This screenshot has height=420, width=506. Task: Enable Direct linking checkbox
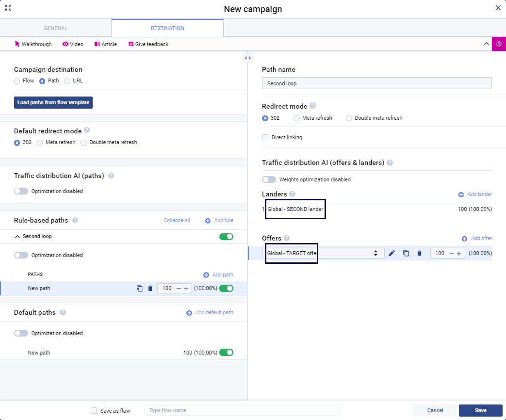pyautogui.click(x=265, y=137)
